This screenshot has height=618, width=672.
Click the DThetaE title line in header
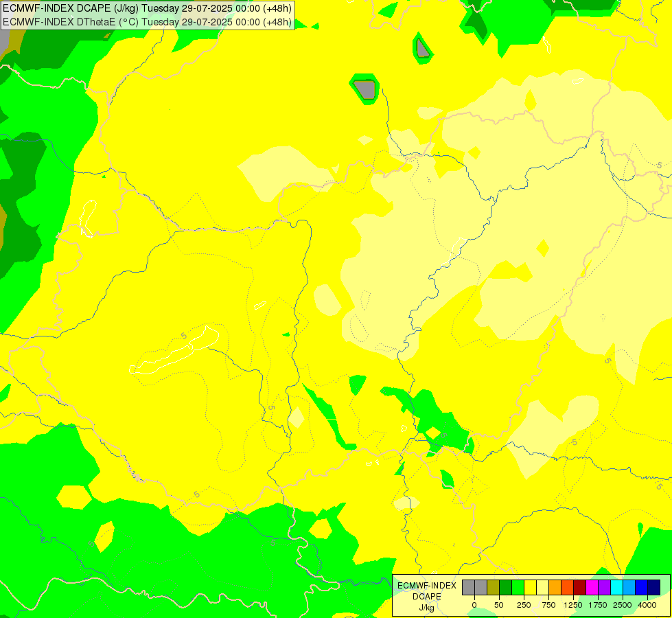coord(147,22)
